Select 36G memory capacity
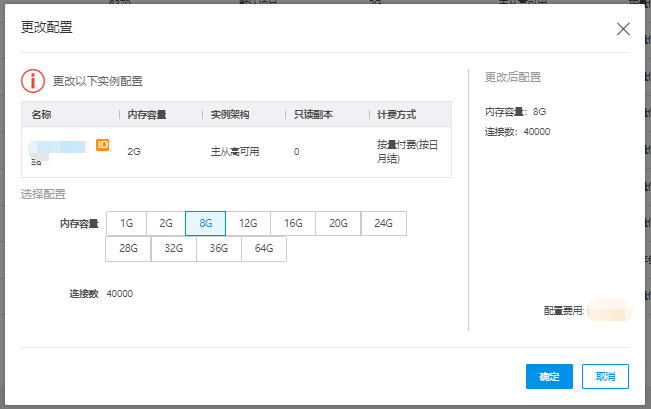The height and width of the screenshot is (409, 651). coord(219,249)
